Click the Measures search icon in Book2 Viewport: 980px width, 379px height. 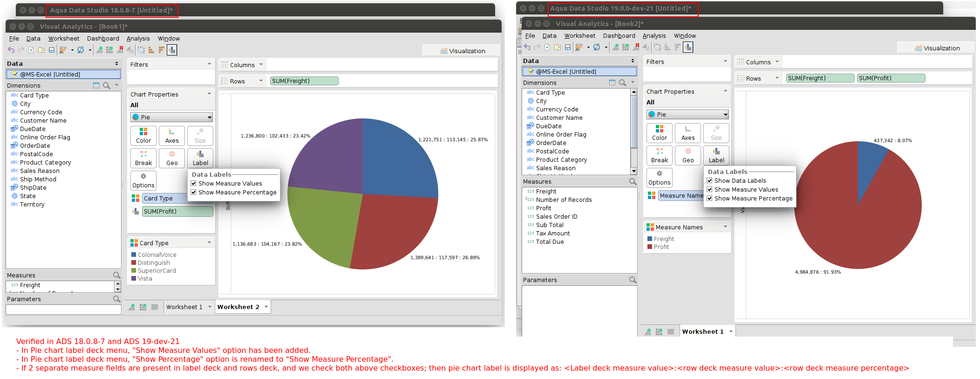pyautogui.click(x=633, y=181)
